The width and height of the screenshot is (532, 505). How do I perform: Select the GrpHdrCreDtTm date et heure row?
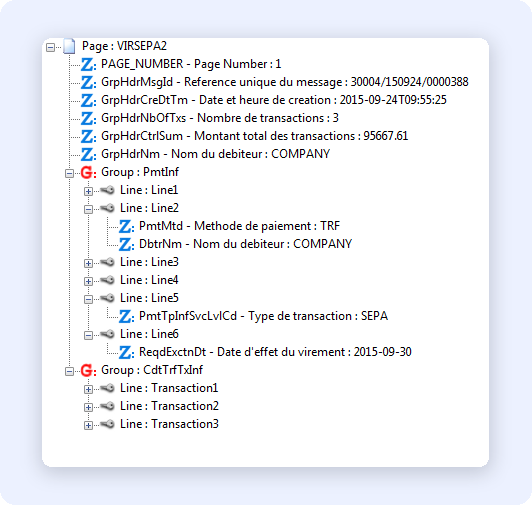click(x=274, y=100)
